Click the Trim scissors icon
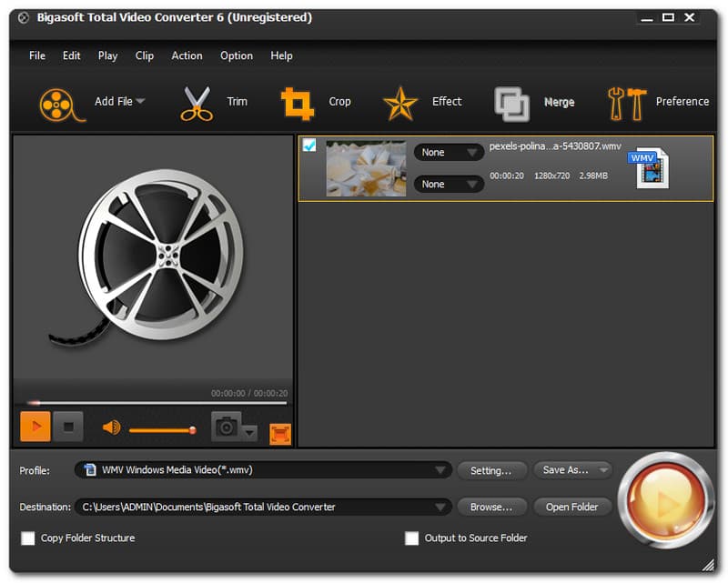 tap(197, 104)
